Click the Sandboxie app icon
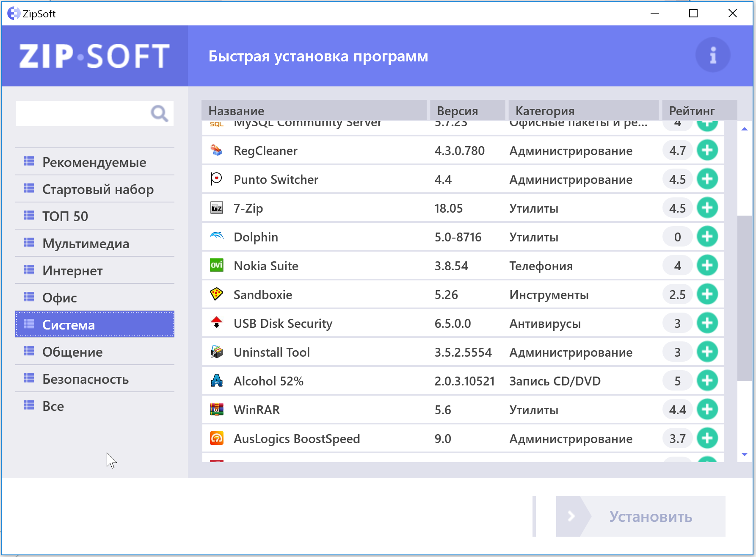The height and width of the screenshot is (557, 756). coord(217,294)
